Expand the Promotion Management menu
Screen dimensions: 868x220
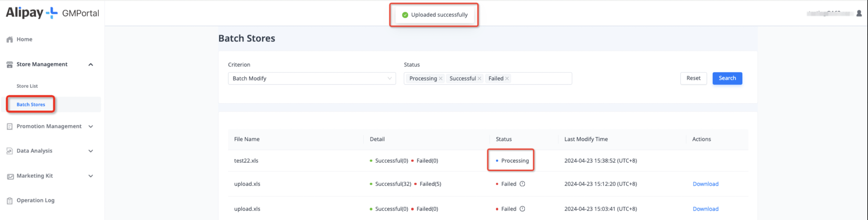coord(91,127)
